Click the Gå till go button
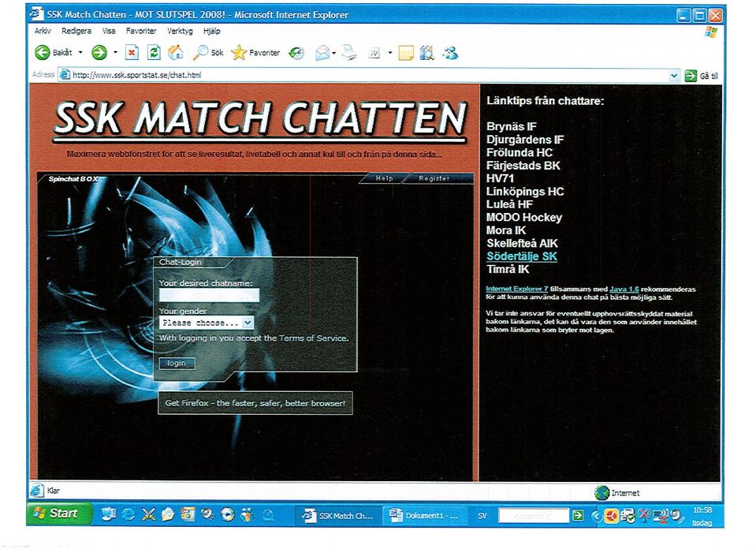 [702, 76]
